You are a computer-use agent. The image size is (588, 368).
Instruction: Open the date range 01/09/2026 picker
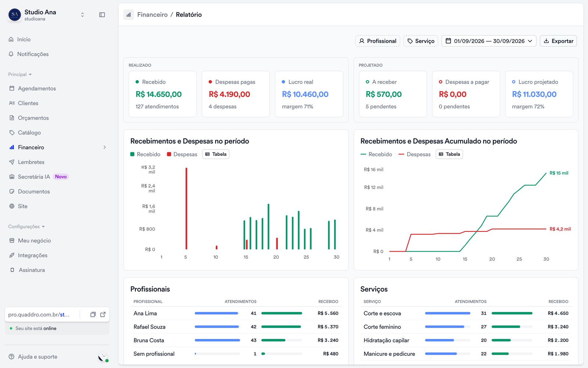[489, 41]
